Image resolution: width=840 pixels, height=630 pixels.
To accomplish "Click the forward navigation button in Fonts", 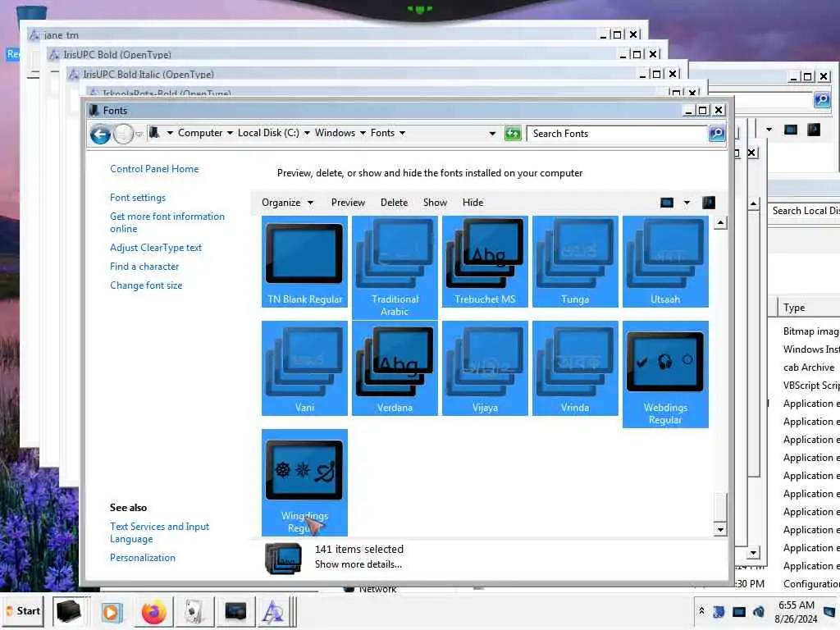I will tap(123, 134).
